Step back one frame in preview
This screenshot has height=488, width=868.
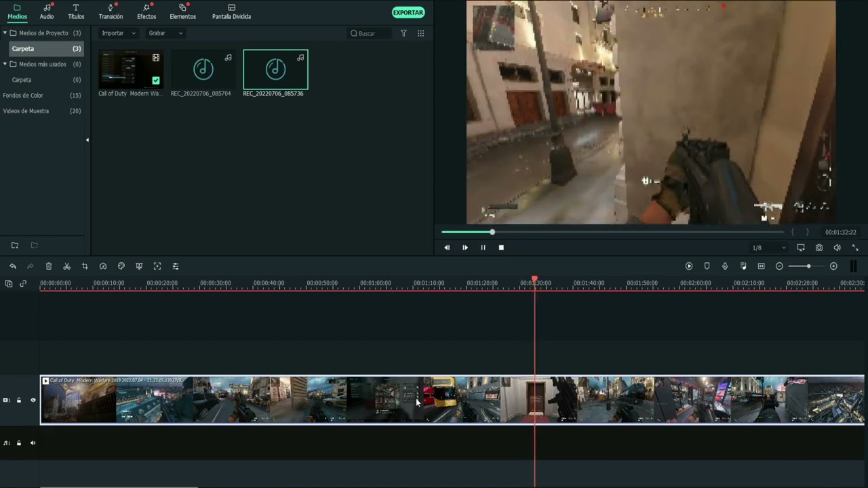pos(447,248)
